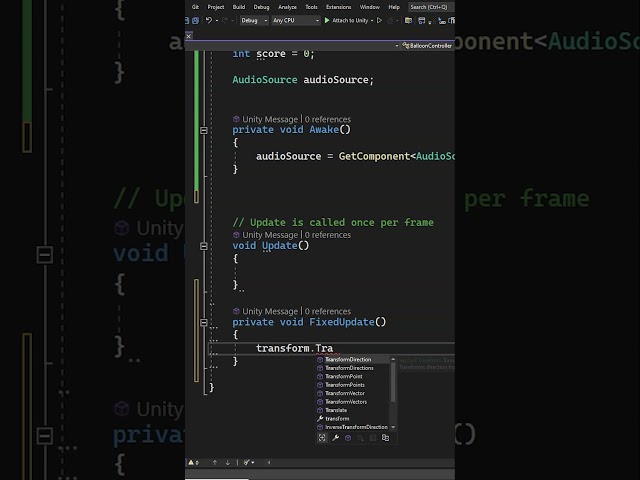Click the Start Without Debugging outline arrow

(x=379, y=20)
